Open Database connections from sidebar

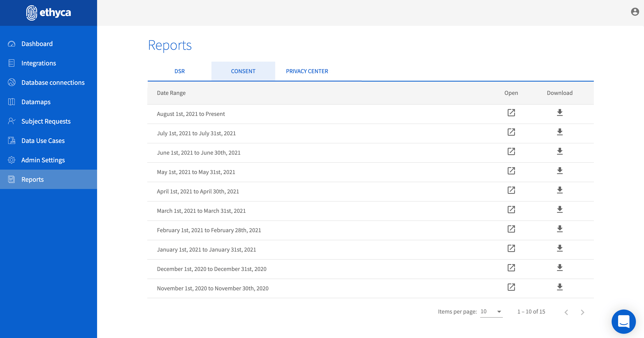point(53,83)
